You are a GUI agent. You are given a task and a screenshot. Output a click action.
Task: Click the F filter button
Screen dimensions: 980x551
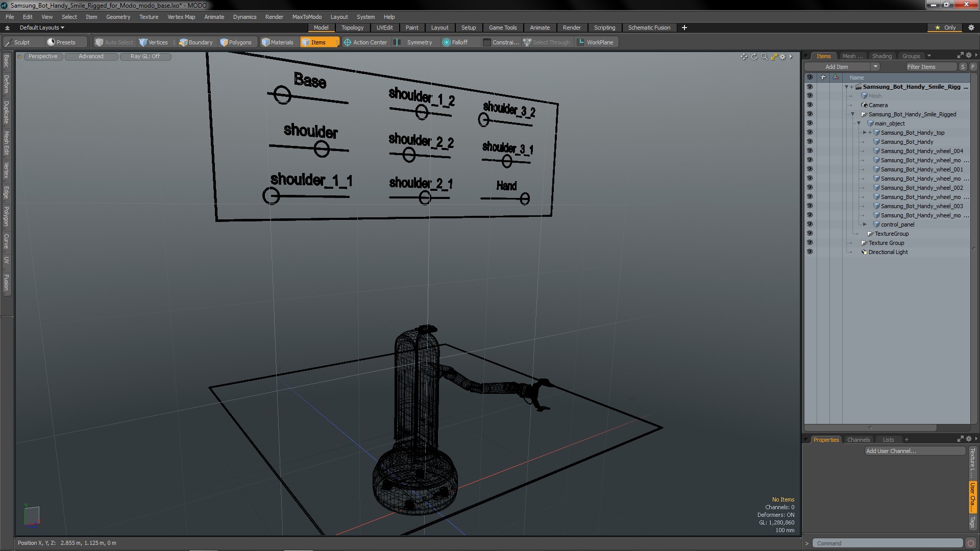(x=973, y=67)
